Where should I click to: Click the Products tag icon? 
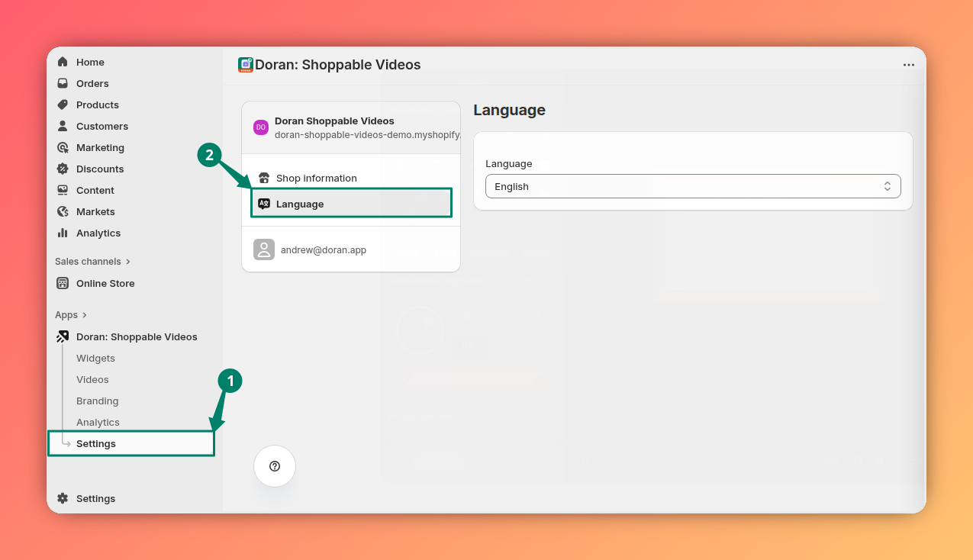click(x=63, y=105)
